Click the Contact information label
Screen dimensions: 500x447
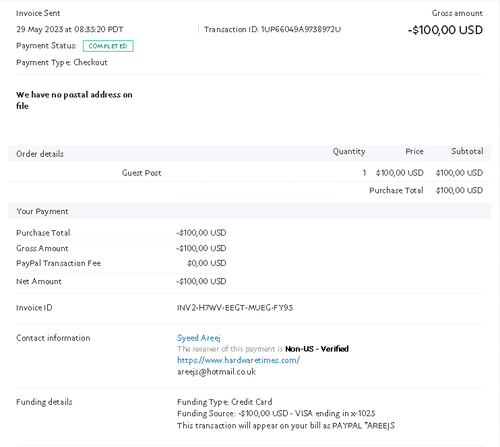pyautogui.click(x=53, y=338)
